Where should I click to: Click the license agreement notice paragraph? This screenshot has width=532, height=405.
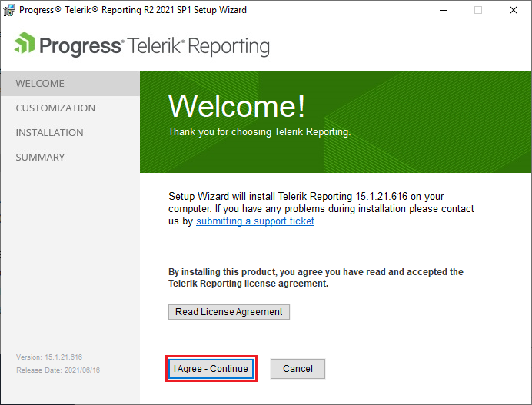[x=316, y=277]
